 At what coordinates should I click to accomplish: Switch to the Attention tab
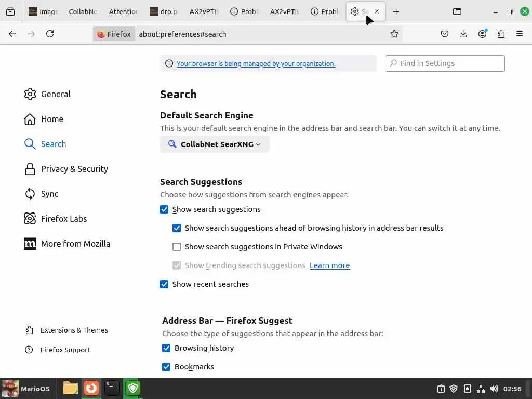click(123, 12)
